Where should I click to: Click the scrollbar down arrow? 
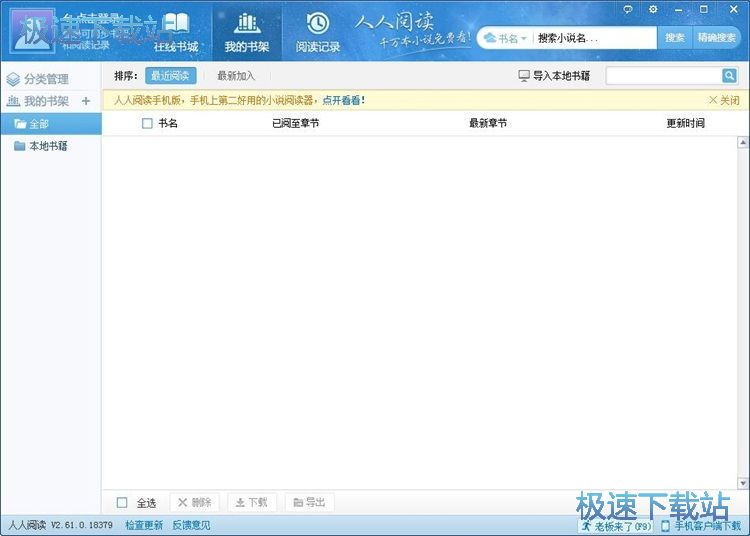[x=743, y=483]
